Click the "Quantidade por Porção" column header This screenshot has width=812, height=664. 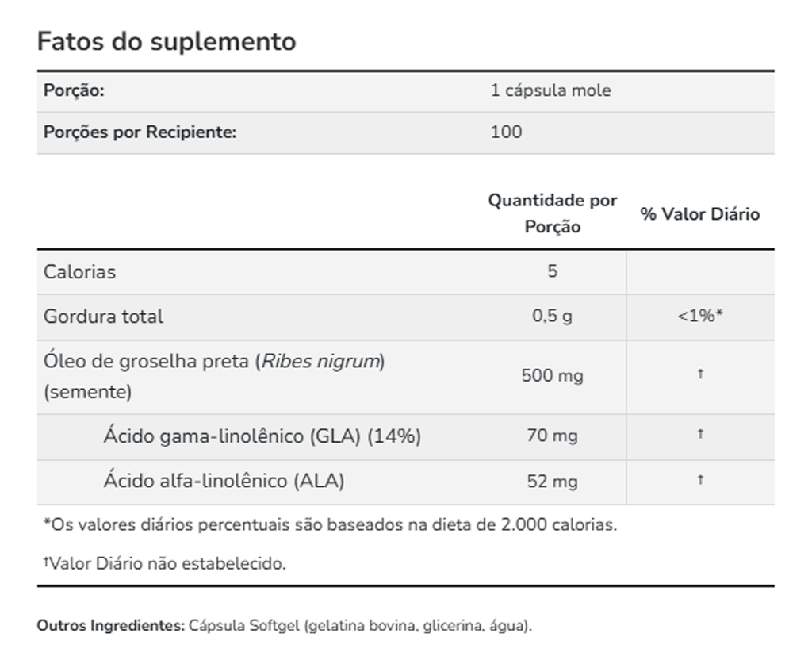pos(552,213)
